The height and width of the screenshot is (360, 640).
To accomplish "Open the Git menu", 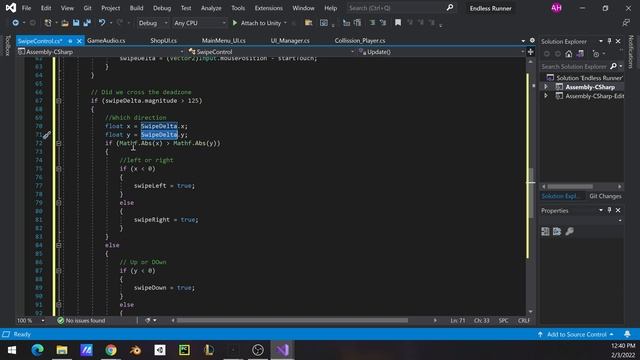I will (87, 8).
